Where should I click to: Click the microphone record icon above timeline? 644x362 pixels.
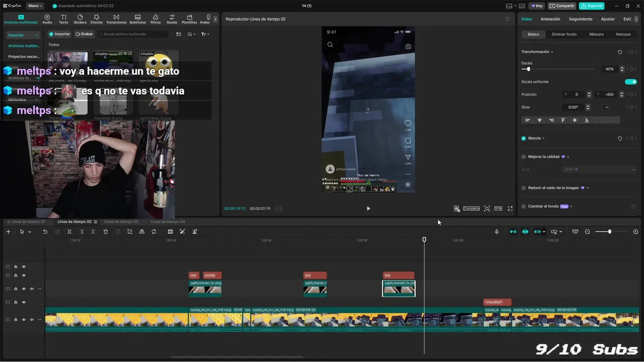[x=497, y=232]
